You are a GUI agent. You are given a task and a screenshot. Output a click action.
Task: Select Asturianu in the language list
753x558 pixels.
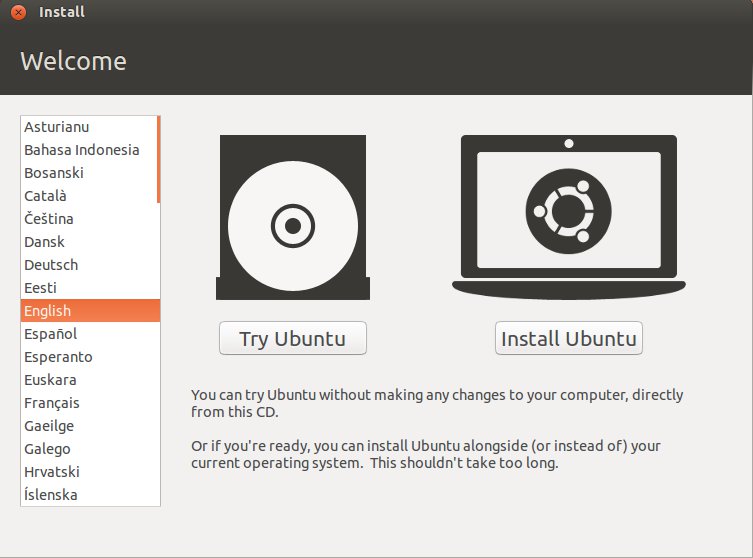click(x=89, y=127)
